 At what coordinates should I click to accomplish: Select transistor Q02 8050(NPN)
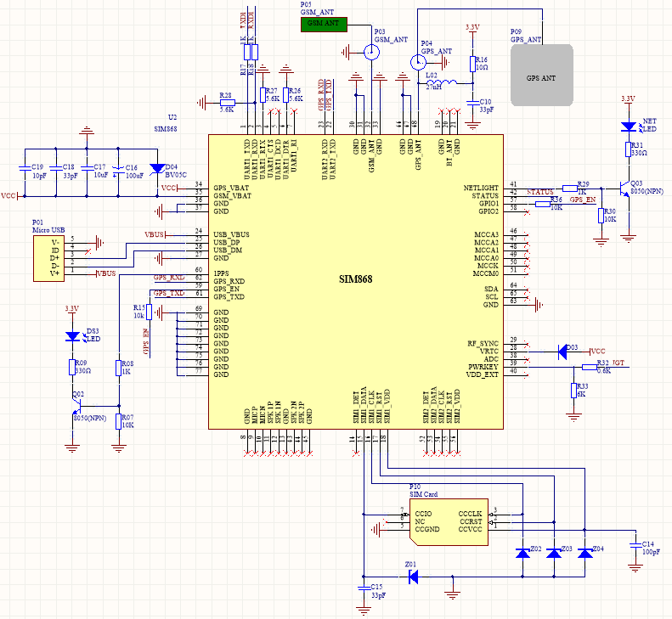point(76,406)
